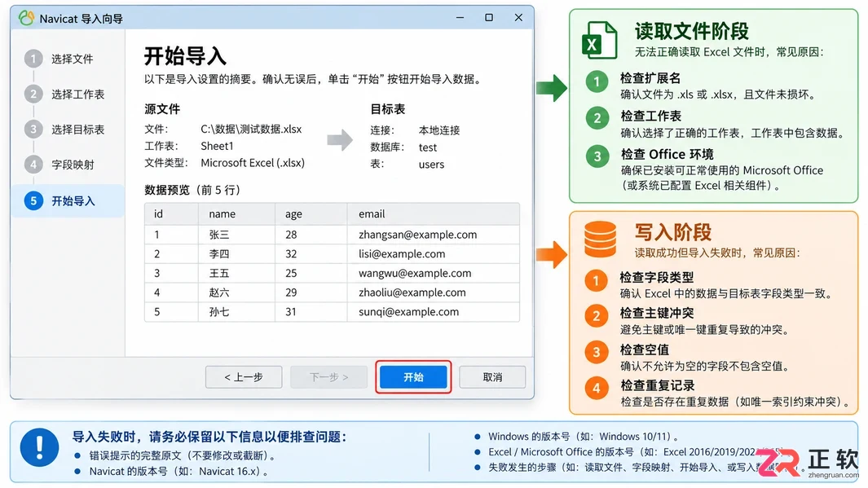This screenshot has width=868, height=488.
Task: Click the 检查工作表 heading
Action: 651,117
